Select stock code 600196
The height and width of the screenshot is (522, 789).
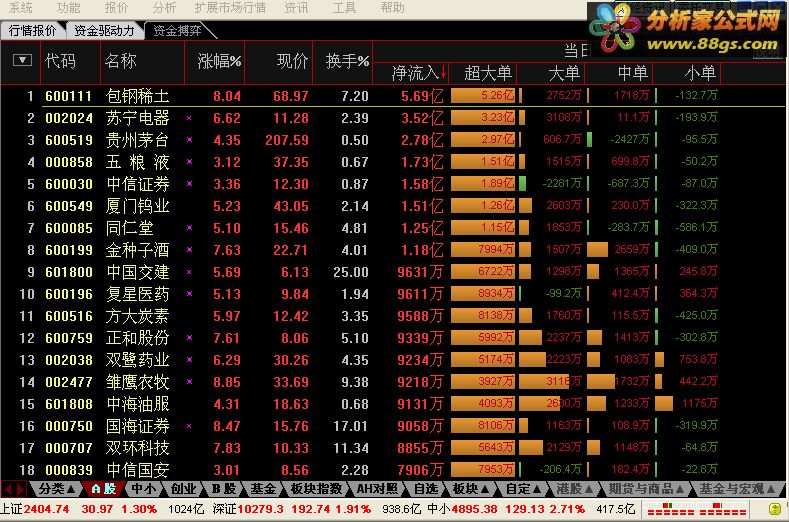point(69,294)
